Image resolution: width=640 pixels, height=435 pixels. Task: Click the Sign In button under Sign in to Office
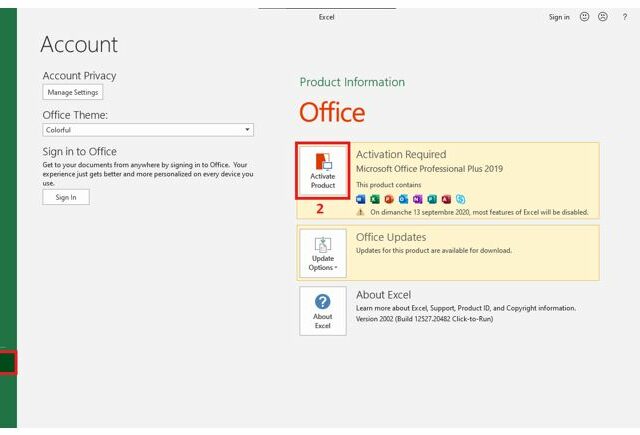tap(66, 197)
